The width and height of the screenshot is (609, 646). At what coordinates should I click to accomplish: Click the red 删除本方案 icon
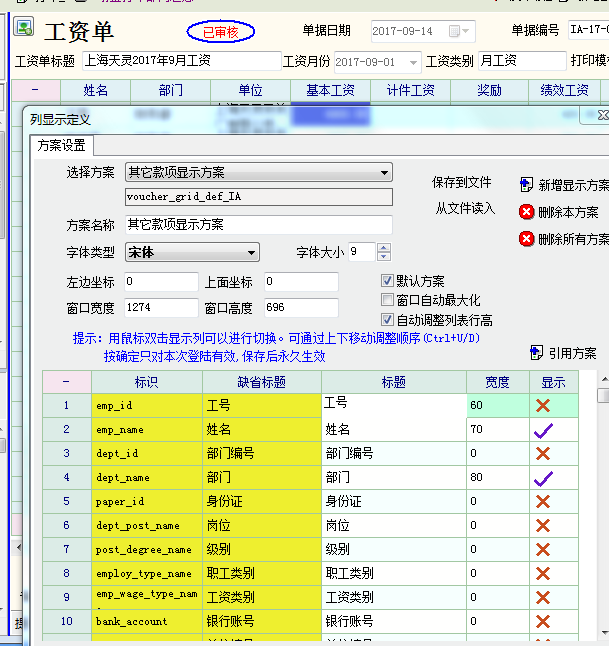527,212
